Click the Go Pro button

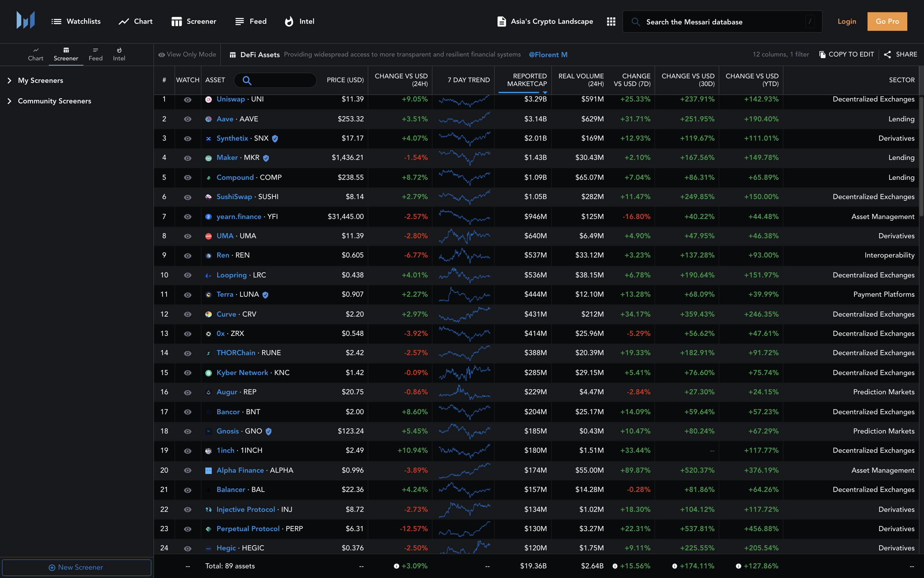(x=887, y=22)
